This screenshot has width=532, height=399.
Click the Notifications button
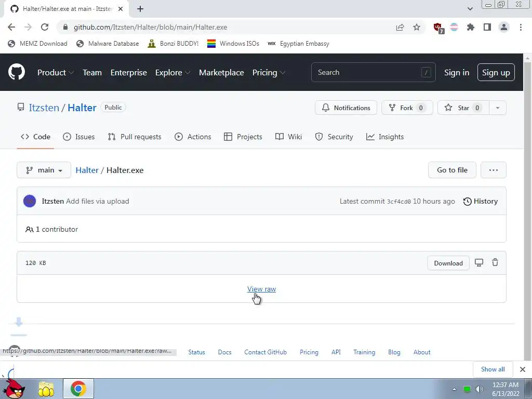tap(345, 108)
